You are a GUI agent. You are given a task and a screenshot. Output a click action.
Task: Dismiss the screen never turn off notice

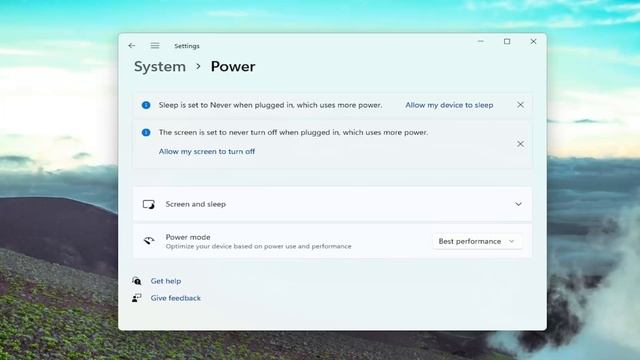coord(520,144)
